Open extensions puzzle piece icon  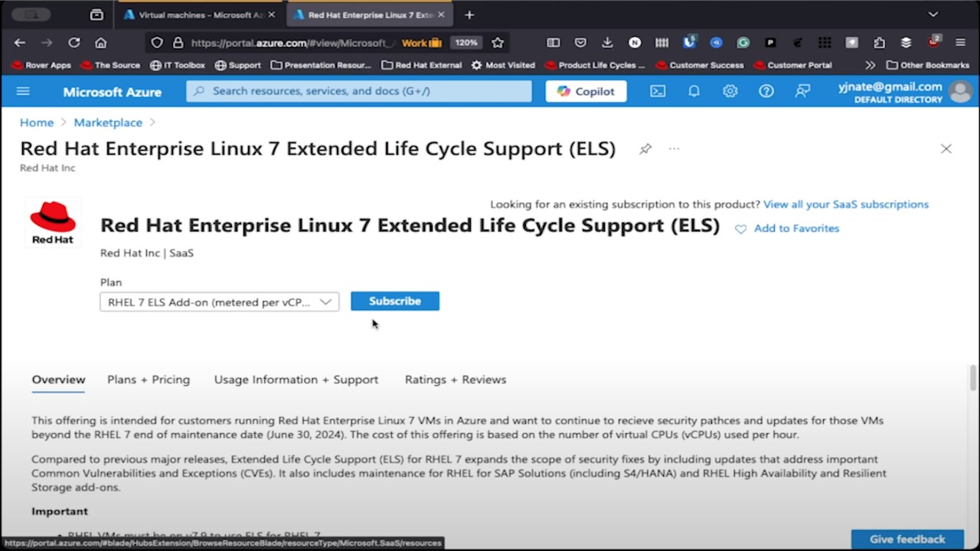point(879,43)
